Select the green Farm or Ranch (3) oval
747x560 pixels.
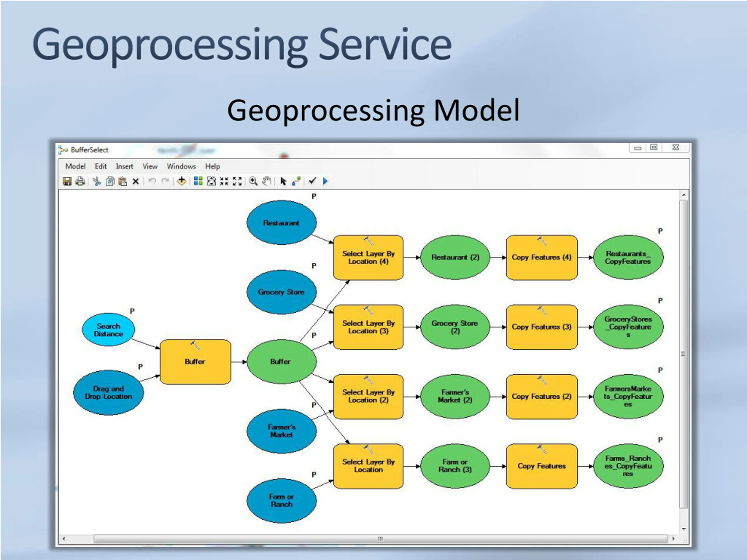tap(455, 466)
